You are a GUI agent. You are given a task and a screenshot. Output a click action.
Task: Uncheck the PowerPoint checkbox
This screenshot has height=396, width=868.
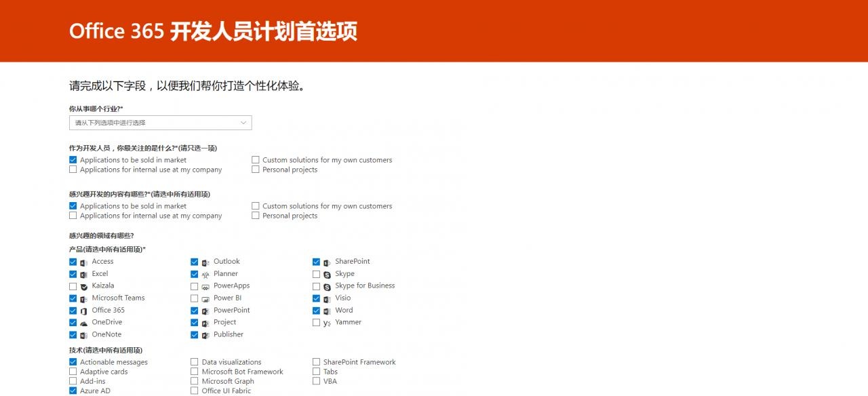(x=195, y=311)
